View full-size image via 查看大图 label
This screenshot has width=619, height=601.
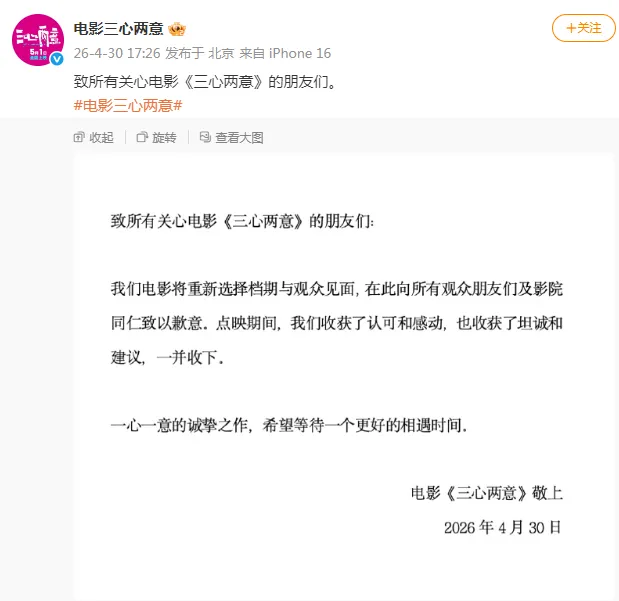(239, 137)
